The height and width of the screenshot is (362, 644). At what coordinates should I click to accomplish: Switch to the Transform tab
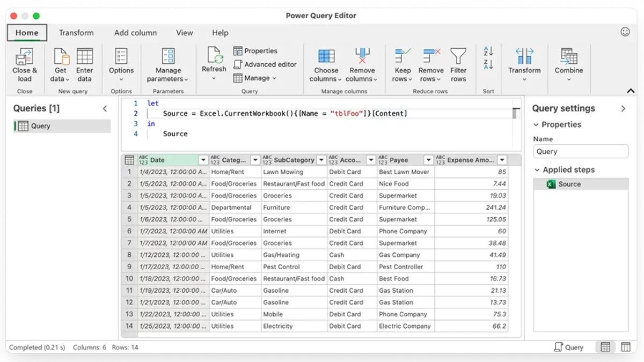coord(76,33)
